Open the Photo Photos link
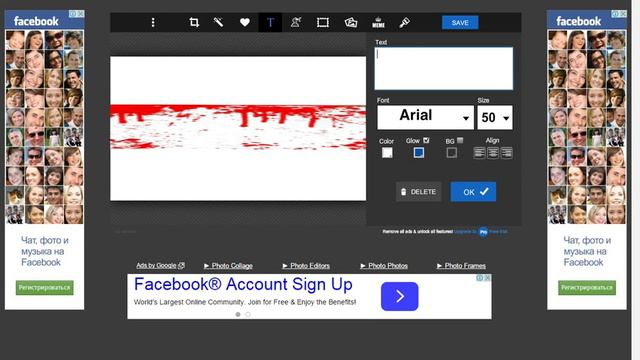Screen dimensions: 640x360 (x=384, y=266)
